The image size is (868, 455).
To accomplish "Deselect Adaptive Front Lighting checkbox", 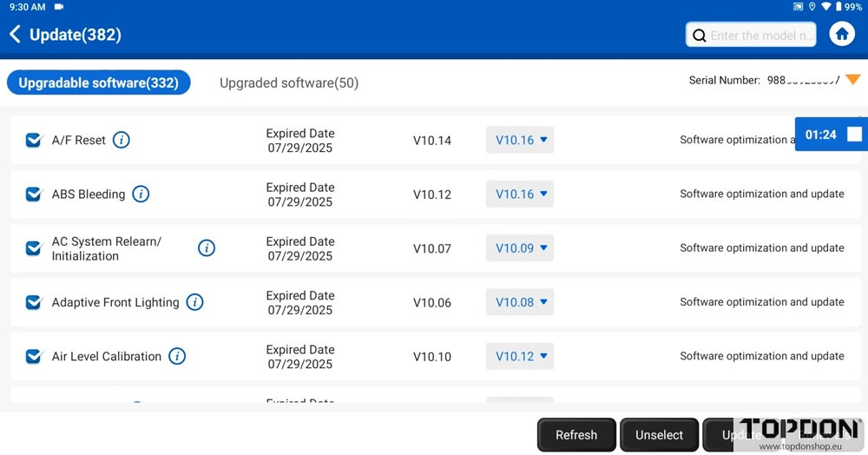I will pos(34,302).
